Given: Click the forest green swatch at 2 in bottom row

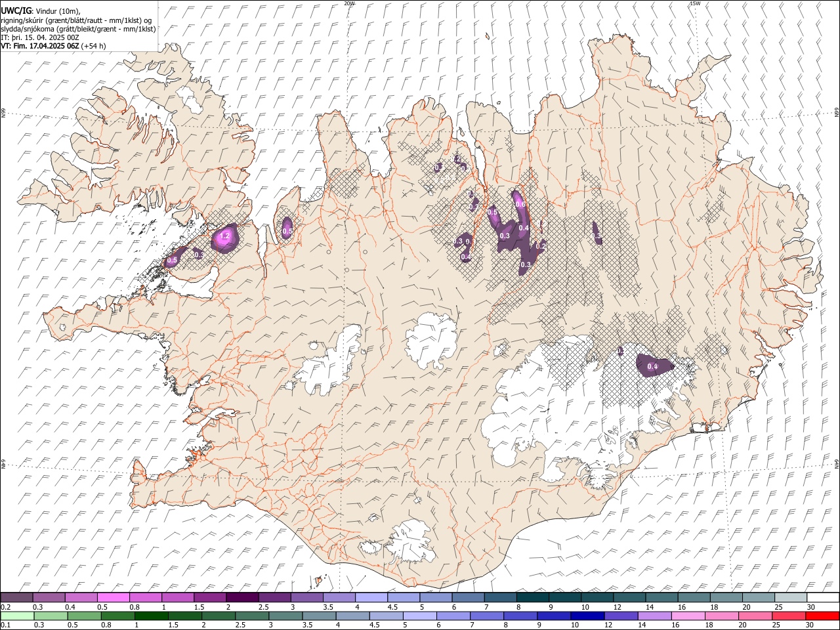Looking at the screenshot, I should [219, 616].
